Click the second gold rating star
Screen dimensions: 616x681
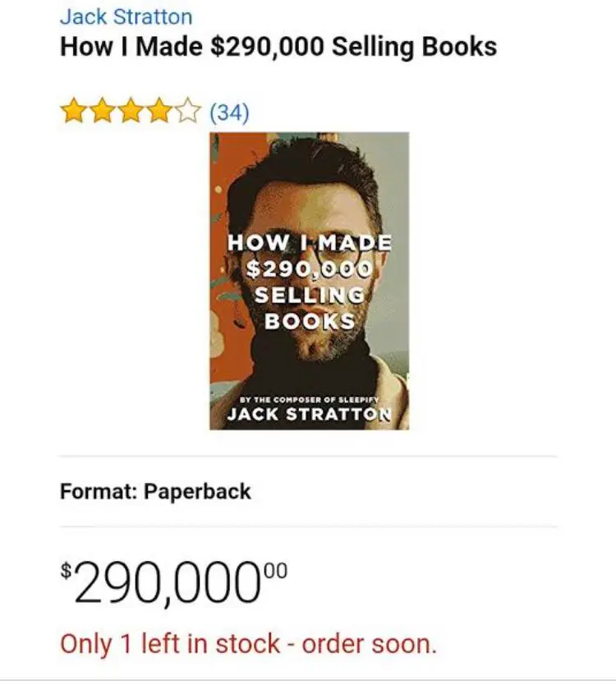(101, 111)
